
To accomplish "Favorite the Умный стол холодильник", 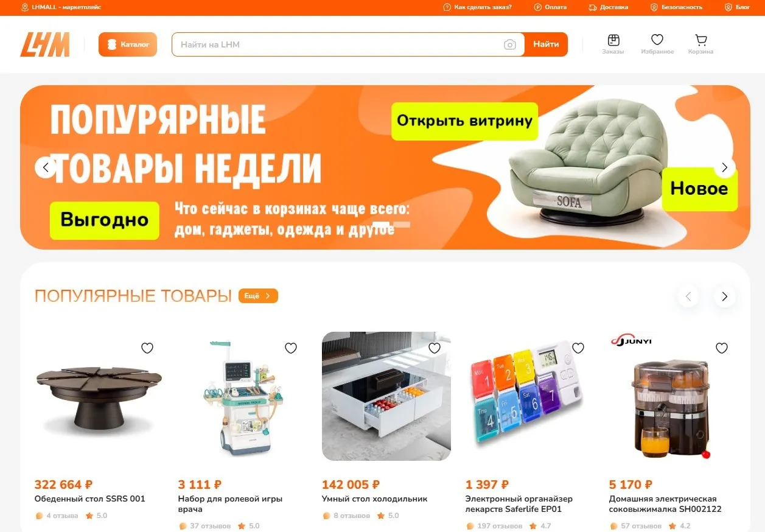I will (435, 348).
